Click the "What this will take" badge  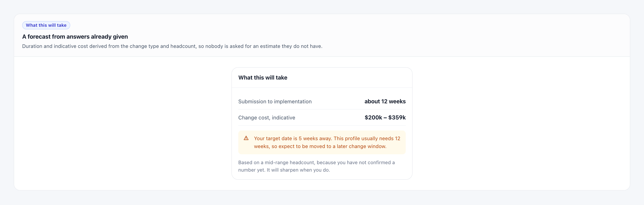click(x=46, y=25)
